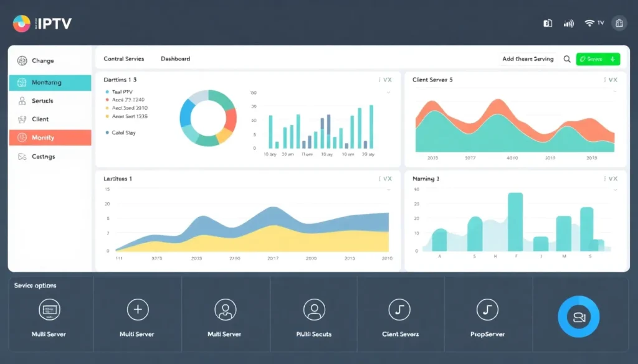
Task: Click the music note icon above PropServer
Action: pos(487,309)
